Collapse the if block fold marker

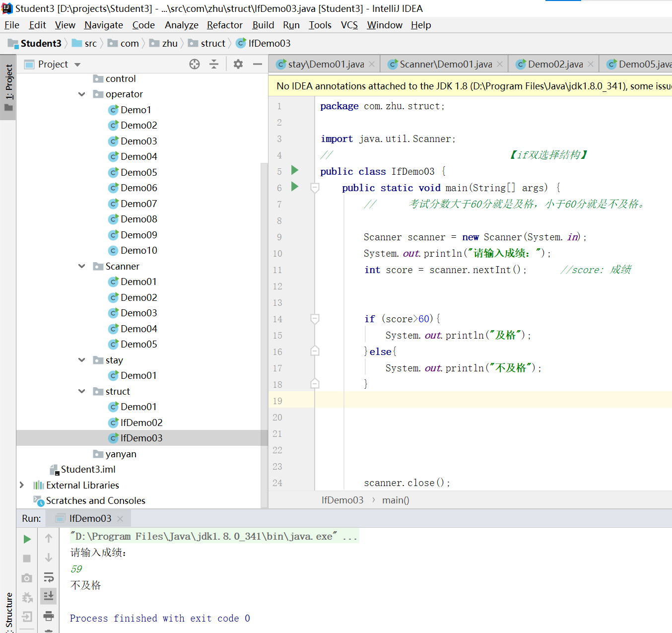click(x=315, y=318)
